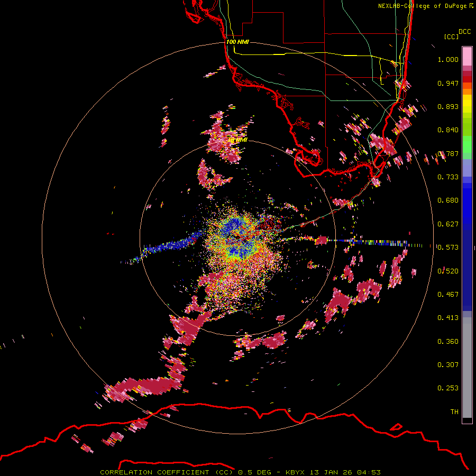Pick the gray segment of the color bar
This screenshot has height=476, width=476.
(x=467, y=368)
